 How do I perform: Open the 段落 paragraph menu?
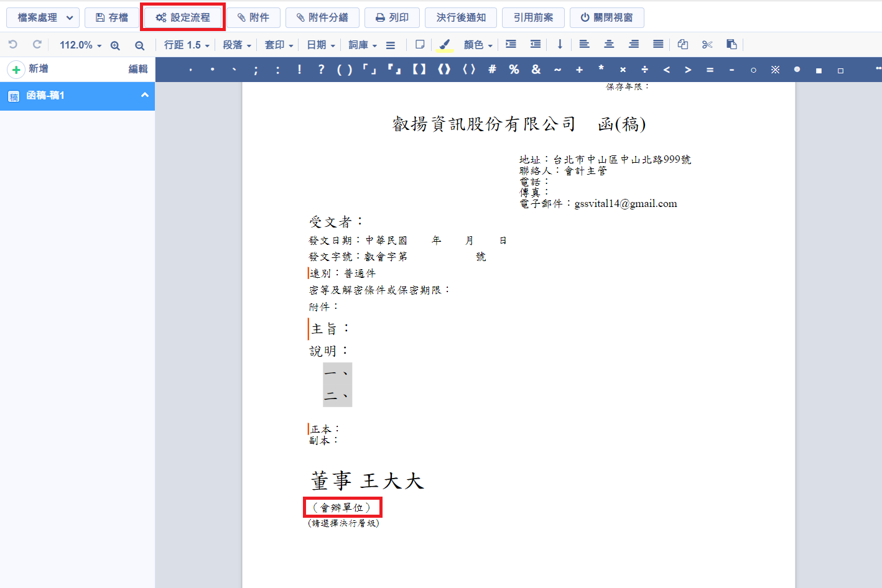coord(237,45)
